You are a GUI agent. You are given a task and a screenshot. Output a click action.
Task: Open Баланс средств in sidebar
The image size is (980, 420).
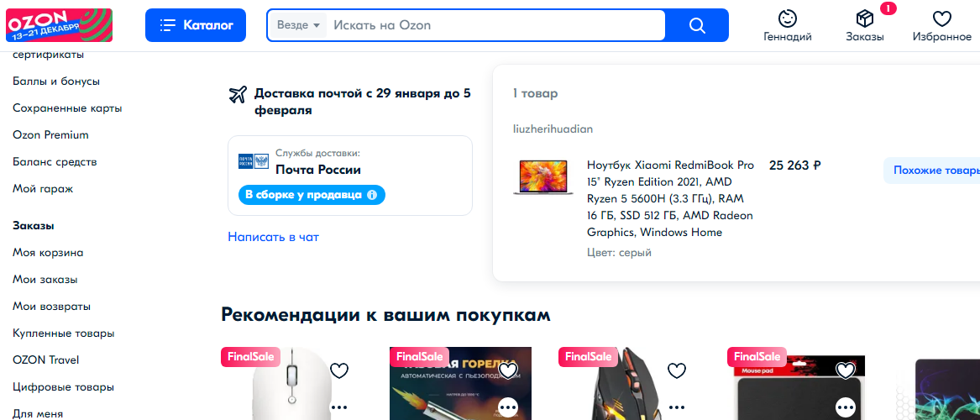[x=55, y=162]
